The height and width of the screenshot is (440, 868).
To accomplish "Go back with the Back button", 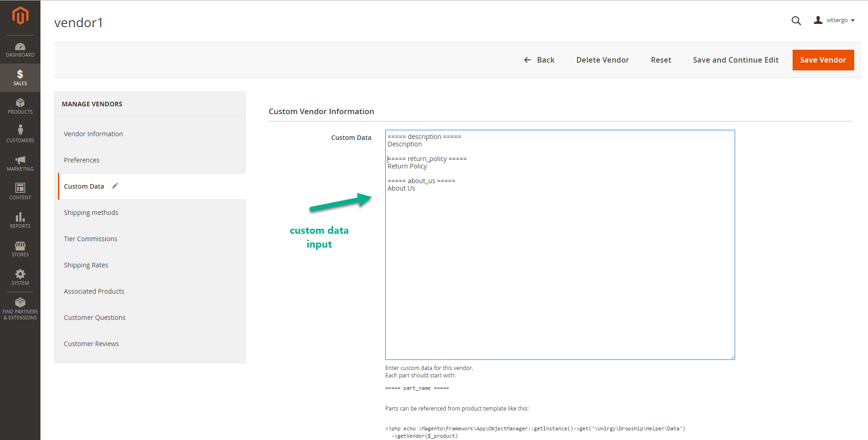I will [x=539, y=60].
